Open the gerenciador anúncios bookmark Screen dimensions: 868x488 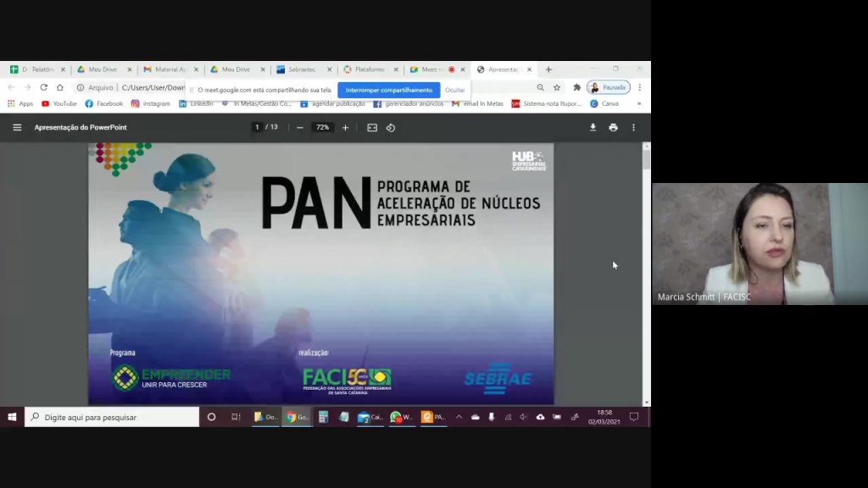pyautogui.click(x=409, y=103)
